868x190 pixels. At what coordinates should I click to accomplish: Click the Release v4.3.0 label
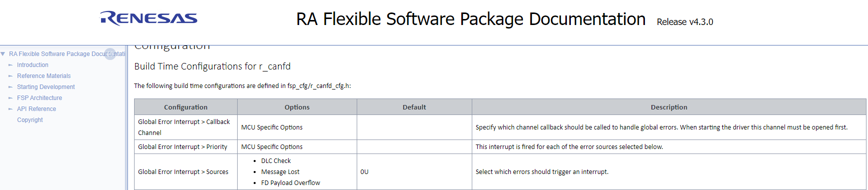[x=685, y=22]
